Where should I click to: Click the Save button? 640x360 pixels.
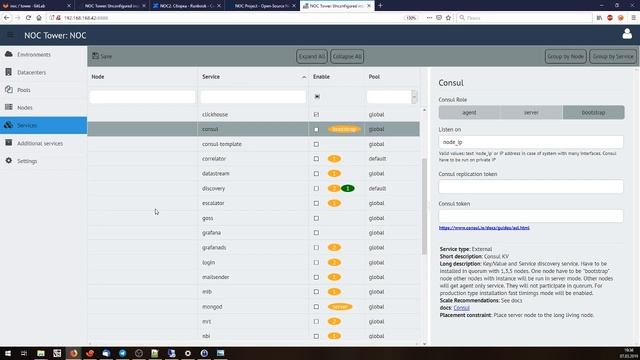[x=102, y=56]
